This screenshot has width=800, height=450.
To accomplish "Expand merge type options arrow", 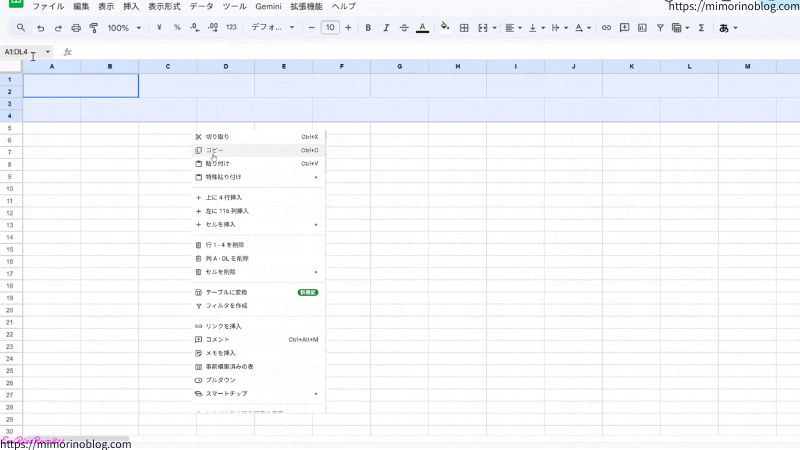I will click(494, 28).
